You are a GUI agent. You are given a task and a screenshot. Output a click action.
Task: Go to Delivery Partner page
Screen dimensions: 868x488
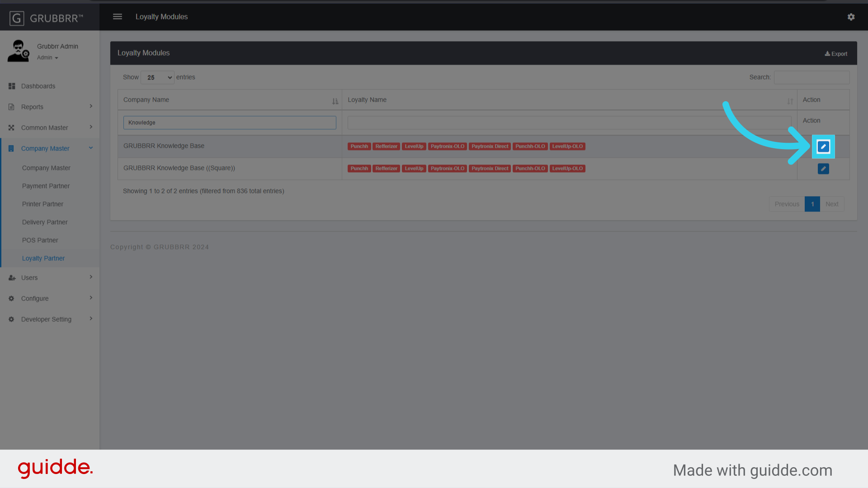click(x=45, y=222)
